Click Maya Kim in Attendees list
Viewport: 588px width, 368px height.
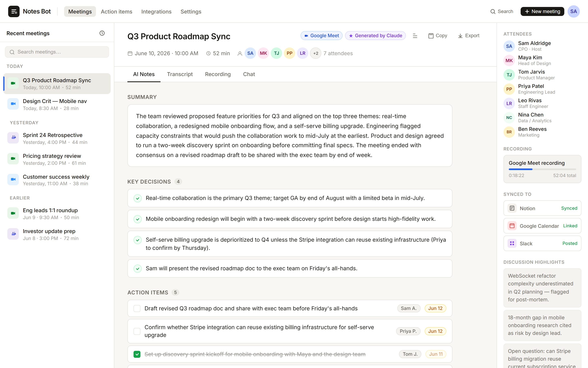tap(542, 60)
